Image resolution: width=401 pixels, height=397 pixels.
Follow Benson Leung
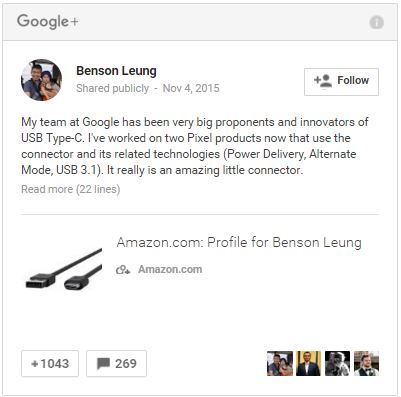tap(341, 82)
